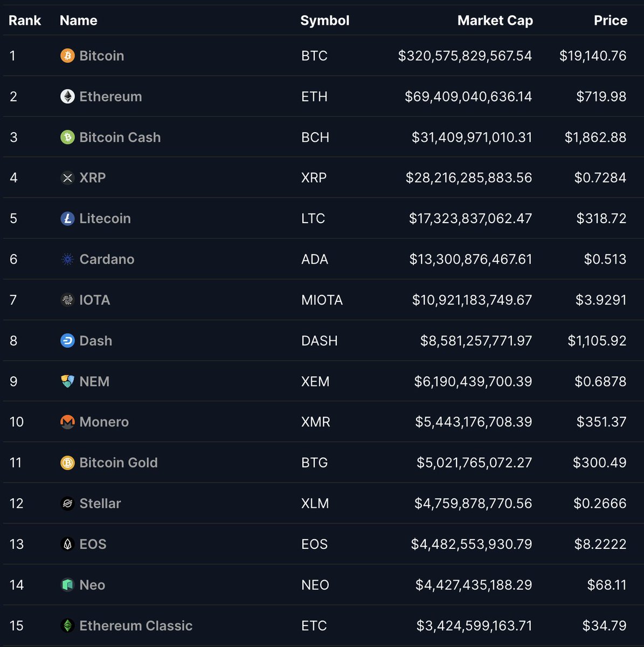
Task: Click the Ethereum diamond logo icon
Action: [67, 97]
